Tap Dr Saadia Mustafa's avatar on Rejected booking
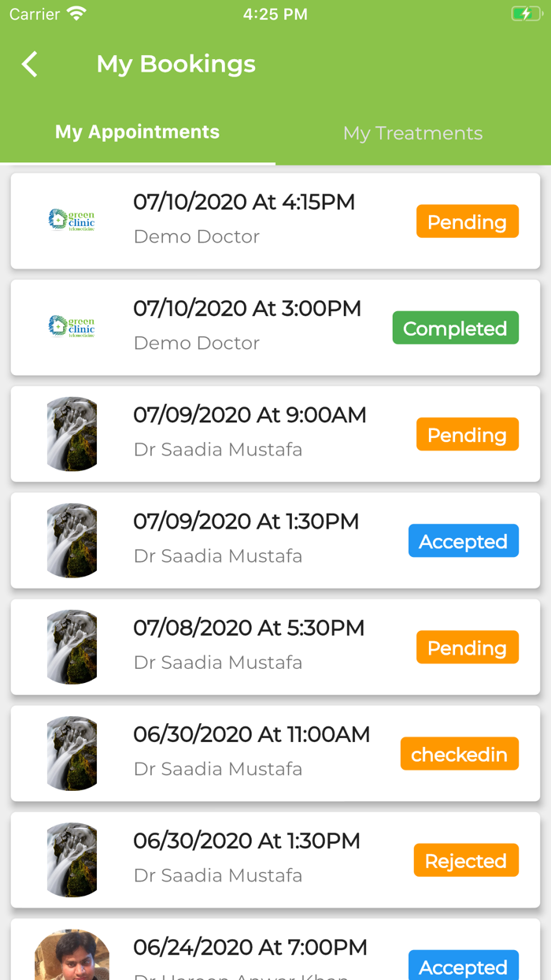The height and width of the screenshot is (980, 551). click(x=72, y=859)
